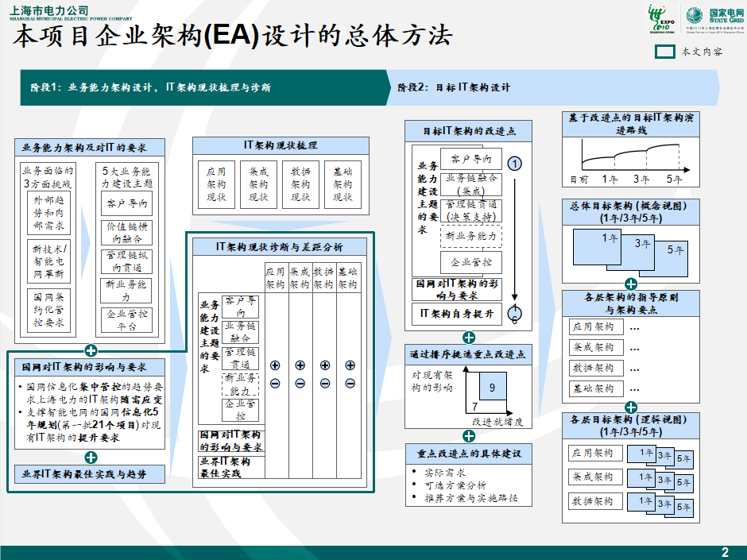Click the circled number 1 beside 客户导向
The height and width of the screenshot is (560, 747).
pyautogui.click(x=514, y=164)
